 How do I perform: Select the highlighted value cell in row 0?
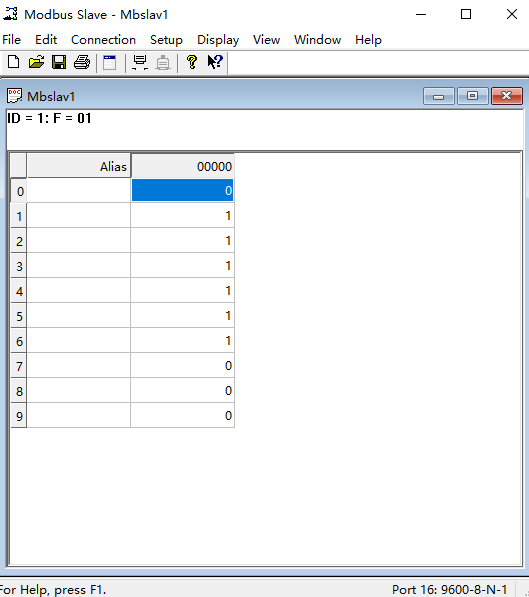coord(182,190)
